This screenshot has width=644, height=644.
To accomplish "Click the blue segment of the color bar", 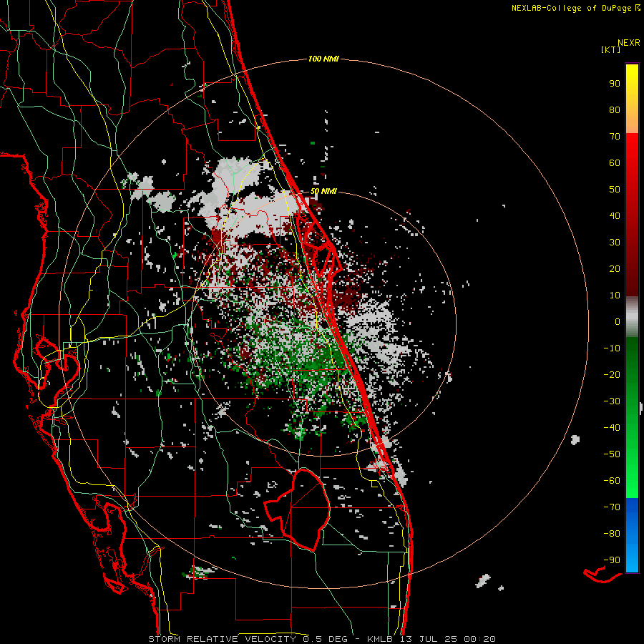I will [632, 535].
